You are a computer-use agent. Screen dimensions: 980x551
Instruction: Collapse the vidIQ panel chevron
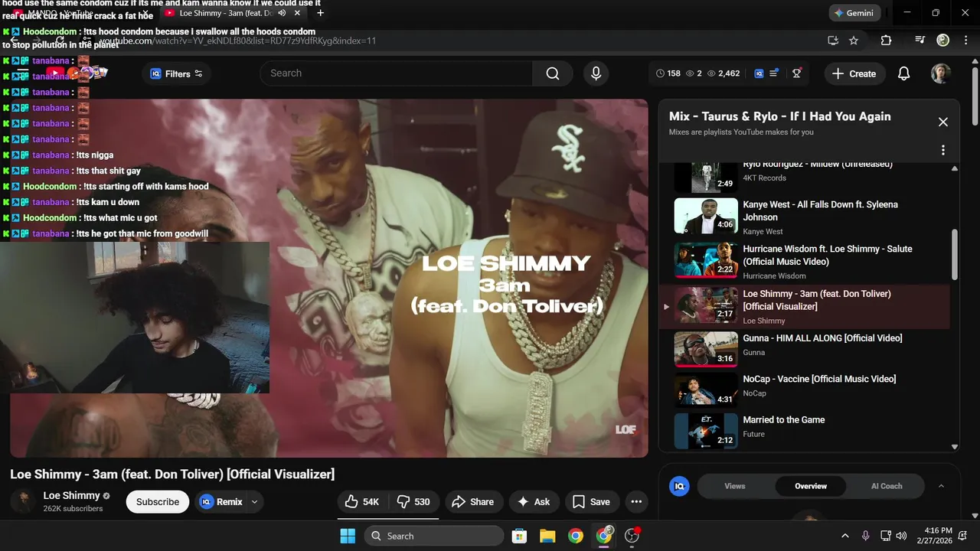pos(941,486)
